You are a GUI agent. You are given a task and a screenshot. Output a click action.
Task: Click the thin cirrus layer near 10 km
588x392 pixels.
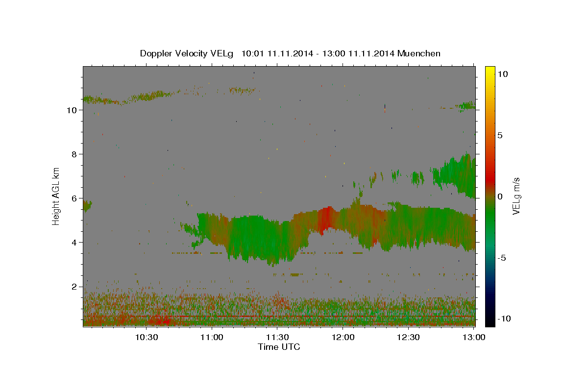click(x=127, y=98)
